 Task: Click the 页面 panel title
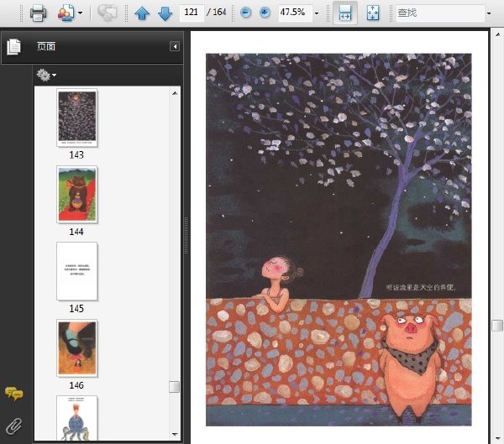pyautogui.click(x=46, y=47)
